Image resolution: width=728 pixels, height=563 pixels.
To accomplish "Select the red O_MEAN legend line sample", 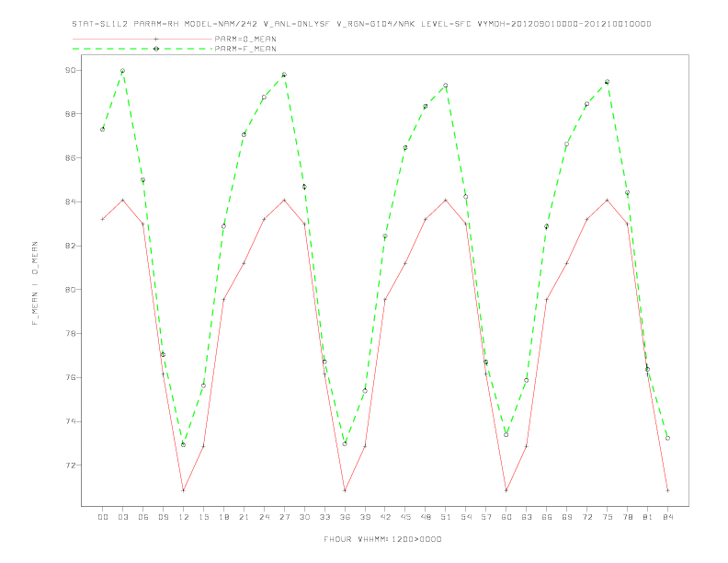I will (142, 39).
